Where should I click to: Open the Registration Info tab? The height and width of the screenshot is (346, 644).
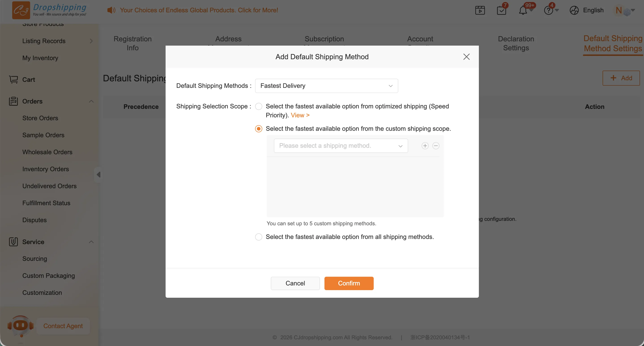tap(132, 43)
